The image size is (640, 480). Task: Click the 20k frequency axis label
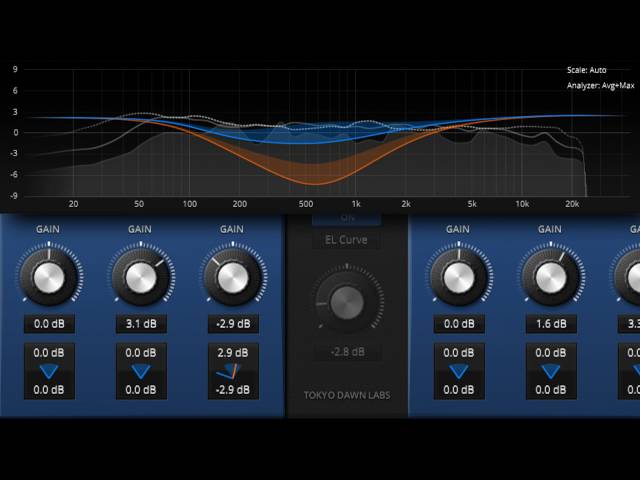point(572,204)
